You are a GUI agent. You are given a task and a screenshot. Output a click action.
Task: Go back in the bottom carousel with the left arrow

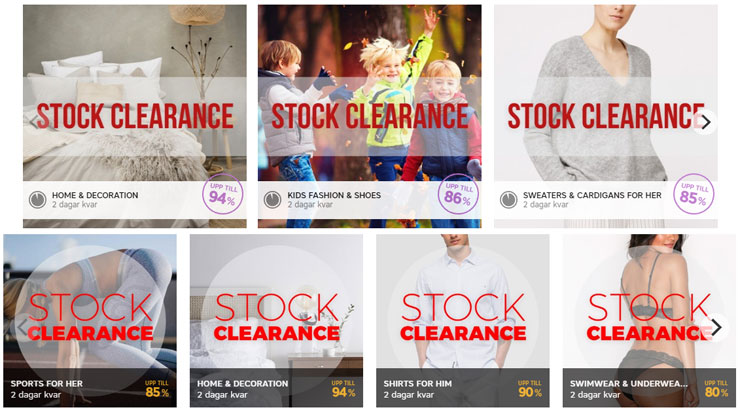click(x=22, y=327)
